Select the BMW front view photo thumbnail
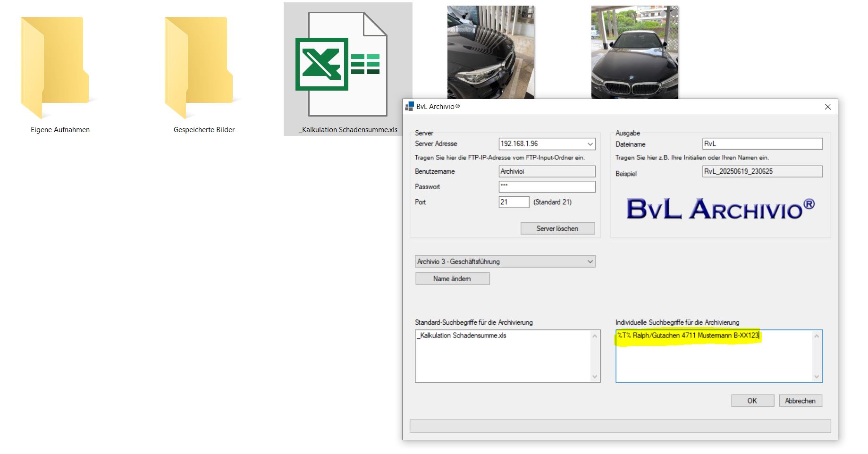Viewport: 868px width, 454px height. 634,51
